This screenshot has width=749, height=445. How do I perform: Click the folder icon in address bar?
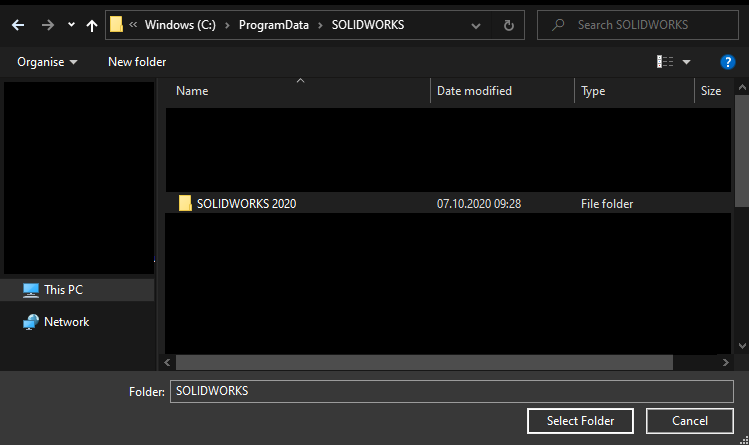coord(116,24)
